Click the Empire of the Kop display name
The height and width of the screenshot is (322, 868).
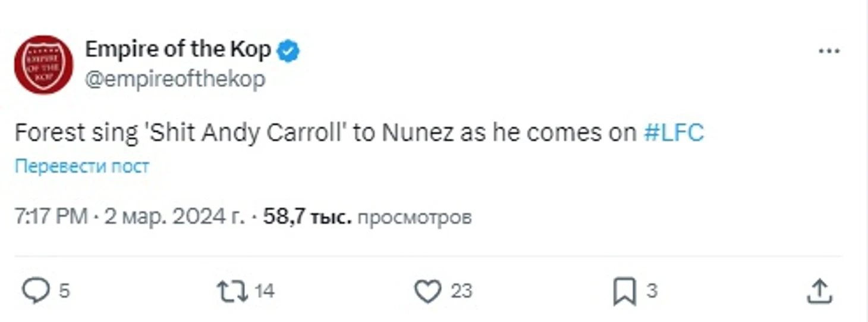[x=178, y=50]
